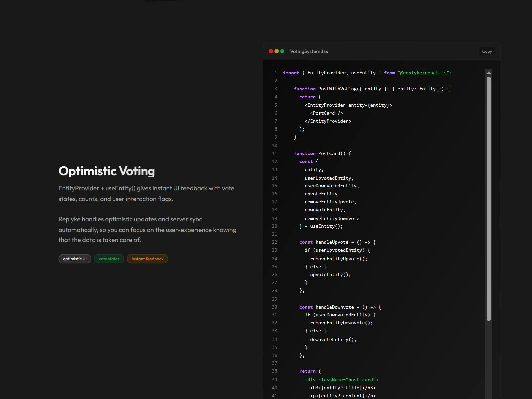Image resolution: width=532 pixels, height=399 pixels.
Task: Click the red window dot
Action: (271, 51)
